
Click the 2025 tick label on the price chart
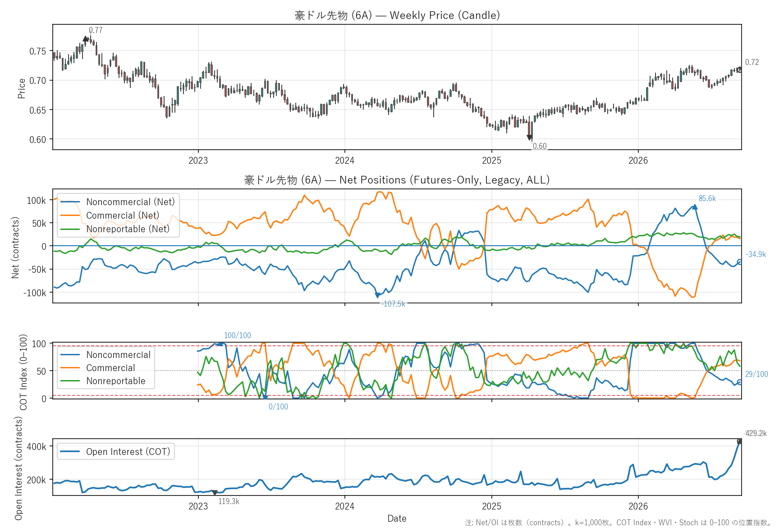point(491,161)
